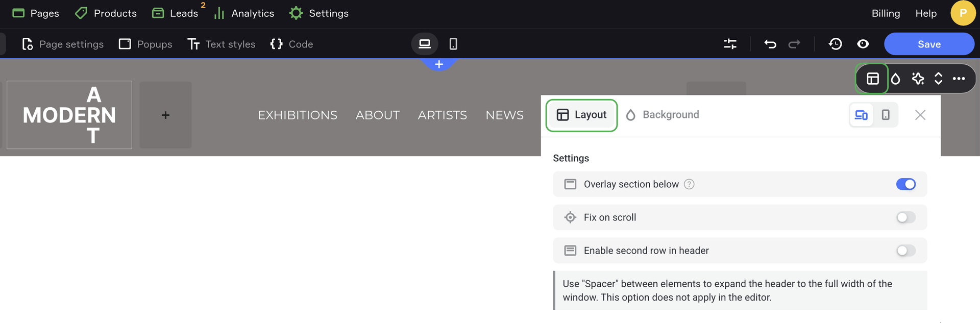Open section background droplet icon
The height and width of the screenshot is (323, 980).
coord(895,79)
